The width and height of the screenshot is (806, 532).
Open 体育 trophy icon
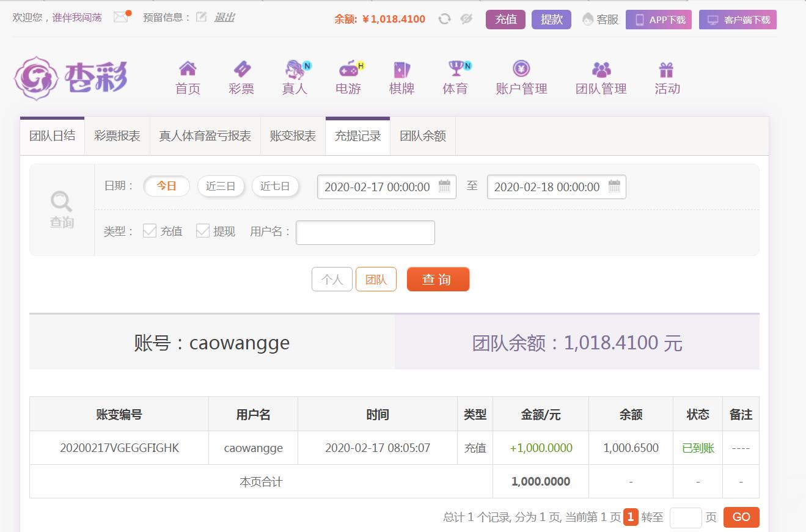click(x=456, y=68)
